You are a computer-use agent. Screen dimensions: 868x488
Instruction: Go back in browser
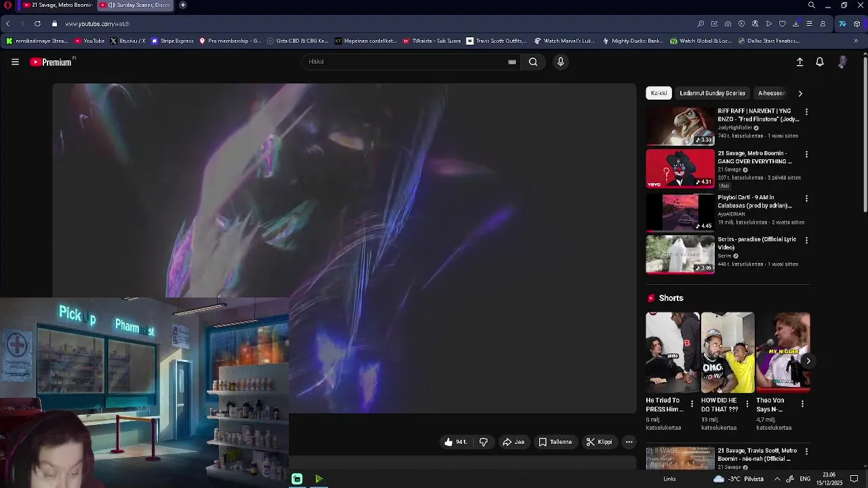7,24
